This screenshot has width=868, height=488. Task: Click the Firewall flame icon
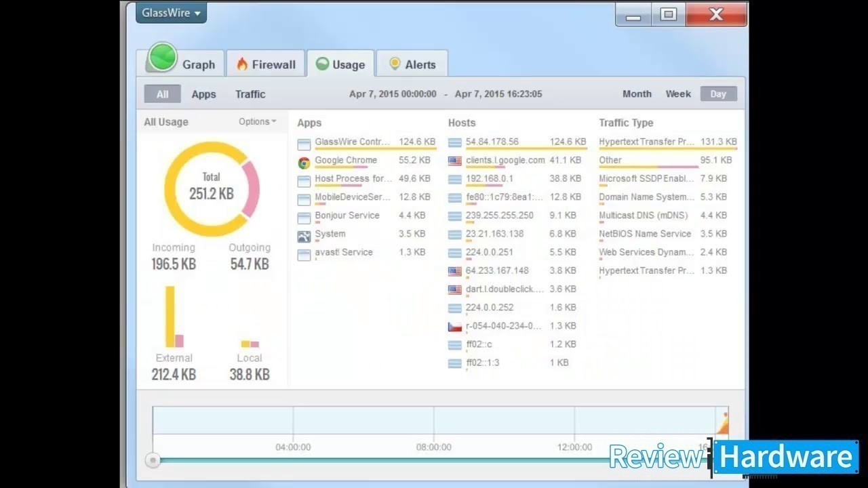[242, 64]
